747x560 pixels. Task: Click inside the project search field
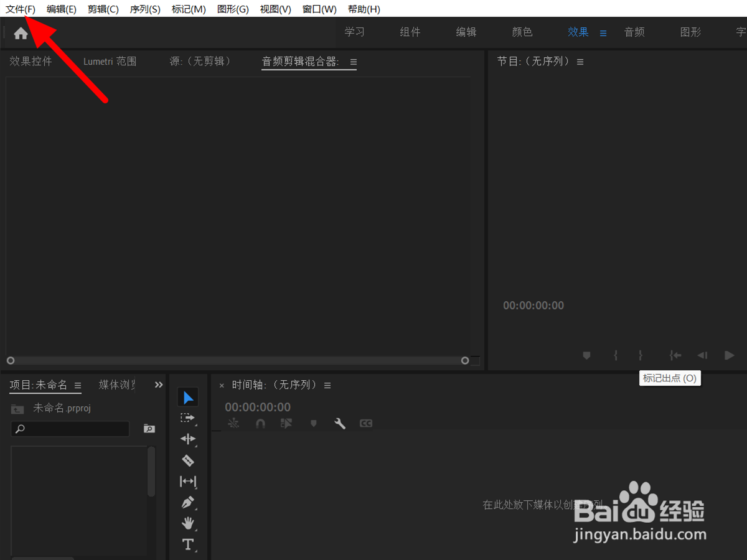point(70,429)
